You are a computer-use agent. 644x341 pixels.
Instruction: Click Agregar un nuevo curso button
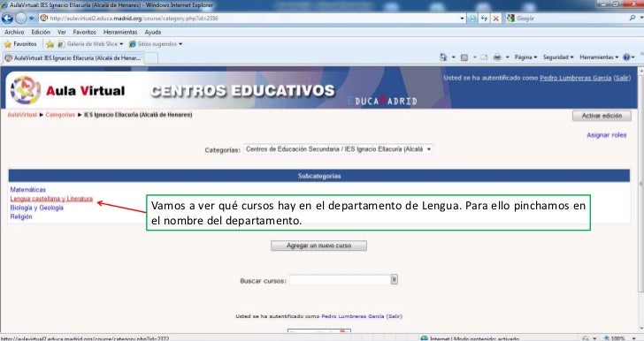point(318,246)
